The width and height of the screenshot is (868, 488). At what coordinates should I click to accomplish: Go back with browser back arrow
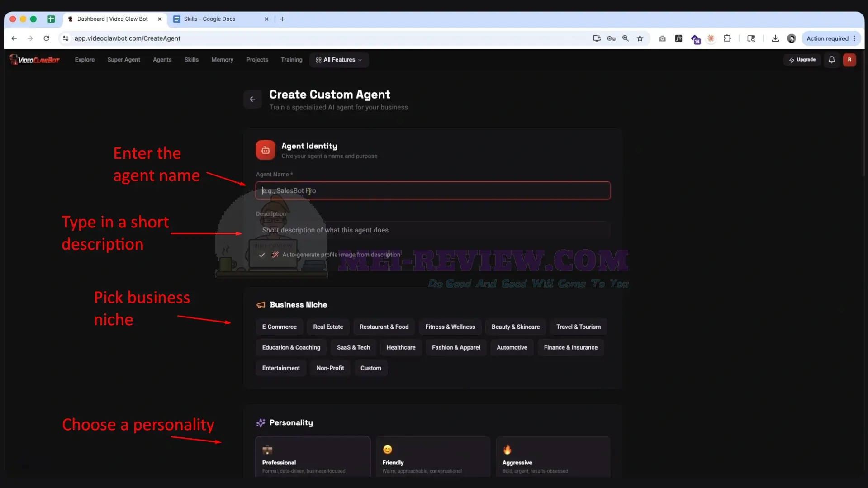(x=14, y=38)
